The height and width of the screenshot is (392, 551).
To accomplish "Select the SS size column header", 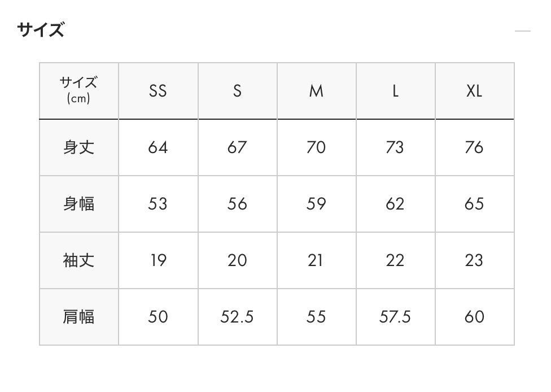I will [x=158, y=91].
